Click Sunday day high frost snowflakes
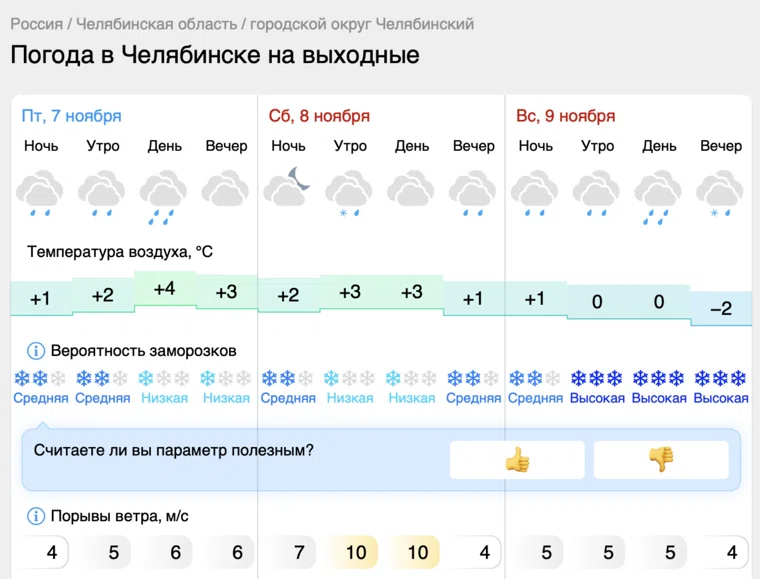The image size is (760, 579). point(659,379)
